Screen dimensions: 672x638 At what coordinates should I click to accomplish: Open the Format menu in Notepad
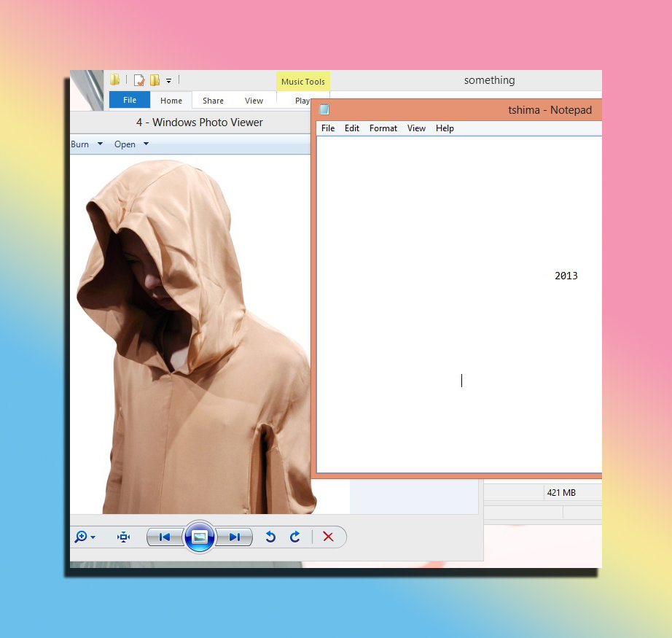point(383,128)
